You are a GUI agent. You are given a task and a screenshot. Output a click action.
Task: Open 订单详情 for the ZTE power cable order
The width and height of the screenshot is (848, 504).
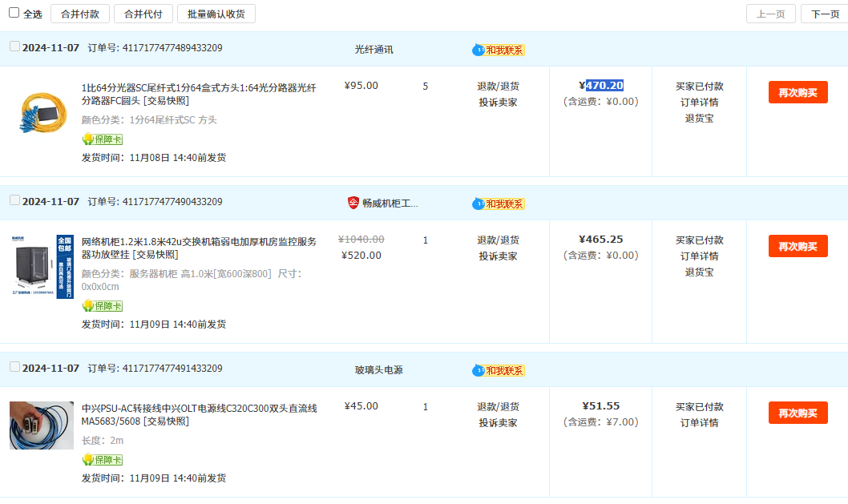[x=699, y=422]
